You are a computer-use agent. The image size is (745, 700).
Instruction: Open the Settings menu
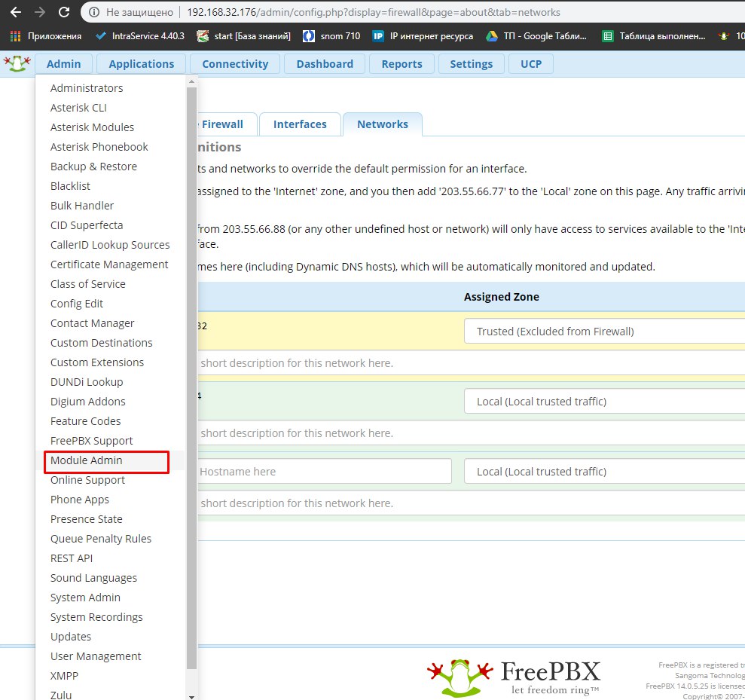click(x=472, y=64)
